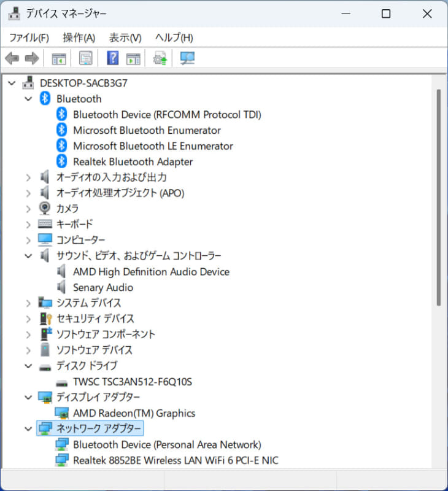Open the Properties toolbar icon
The height and width of the screenshot is (491, 448).
[85, 58]
